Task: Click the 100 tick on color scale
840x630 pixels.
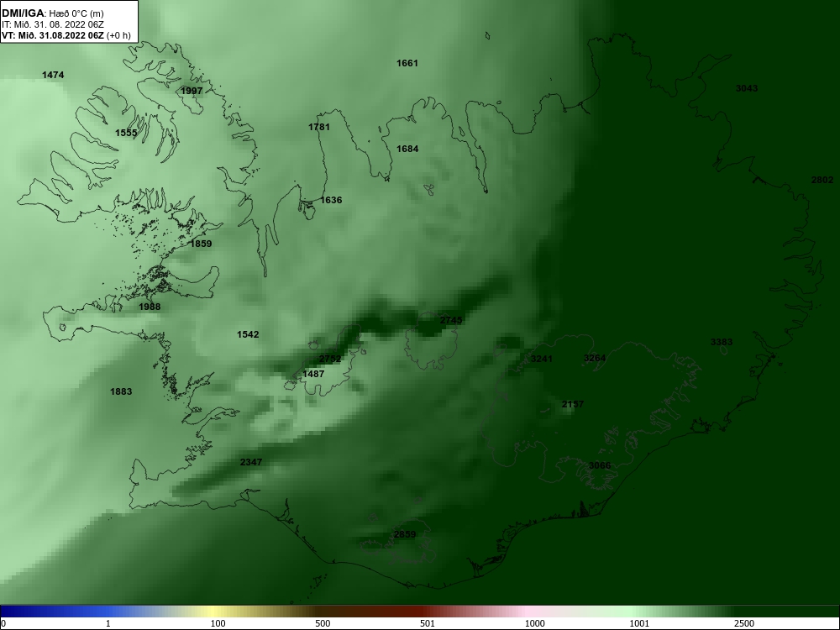Action: [x=218, y=623]
